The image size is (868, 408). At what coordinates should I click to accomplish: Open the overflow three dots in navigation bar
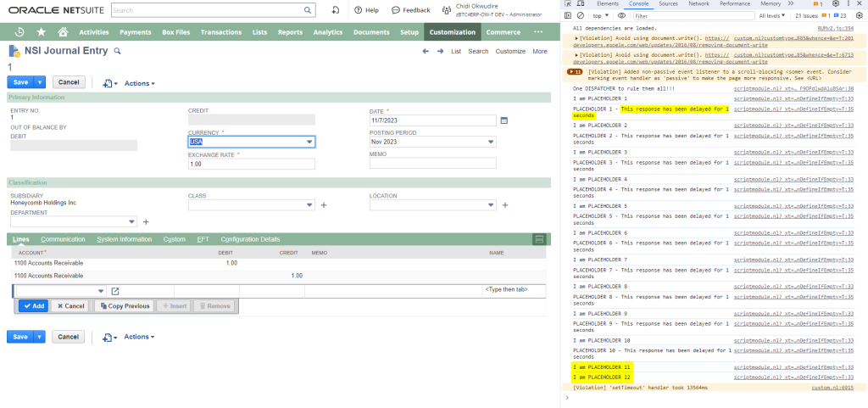[537, 32]
